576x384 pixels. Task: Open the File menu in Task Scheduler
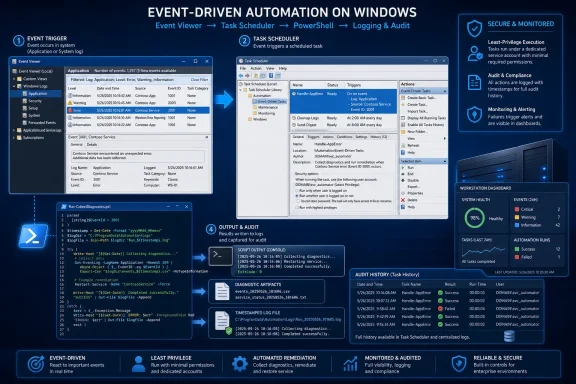[x=243, y=68]
